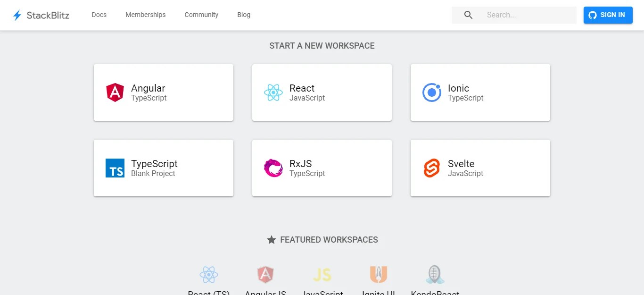644x295 pixels.
Task: Start a new Angular TypeScript workspace
Action: point(164,93)
